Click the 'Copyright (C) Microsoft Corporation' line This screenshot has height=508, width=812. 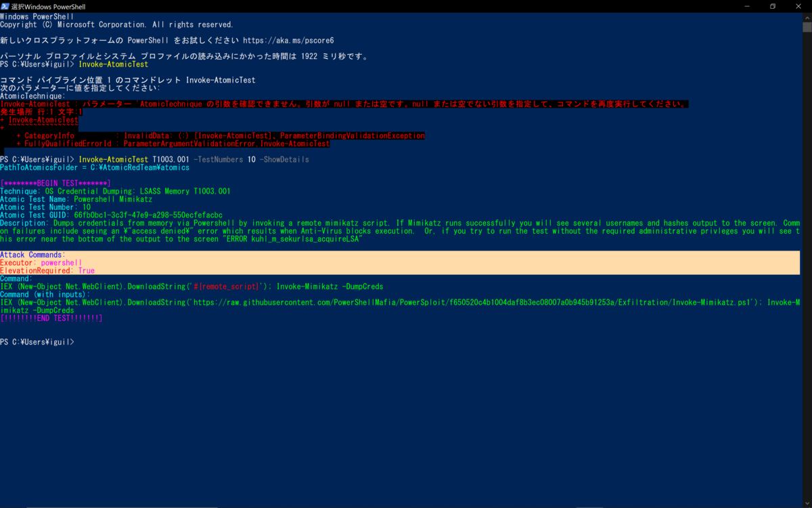(x=116, y=24)
